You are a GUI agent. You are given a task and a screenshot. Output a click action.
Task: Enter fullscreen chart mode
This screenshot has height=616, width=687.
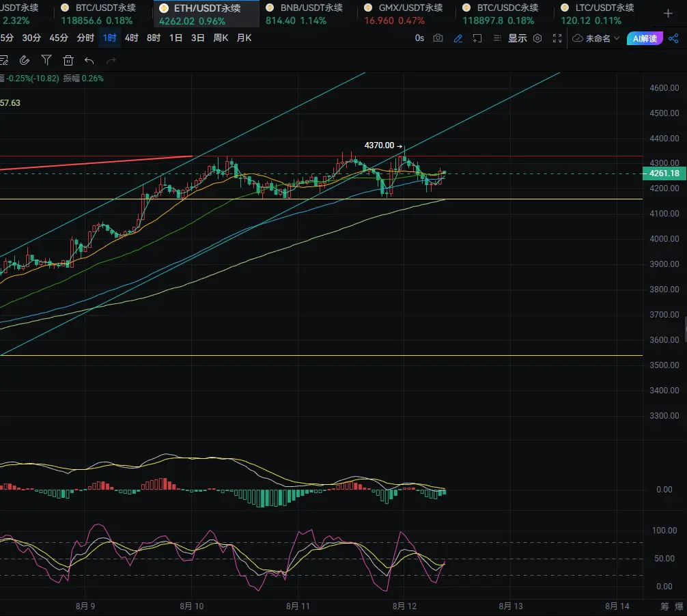[557, 38]
